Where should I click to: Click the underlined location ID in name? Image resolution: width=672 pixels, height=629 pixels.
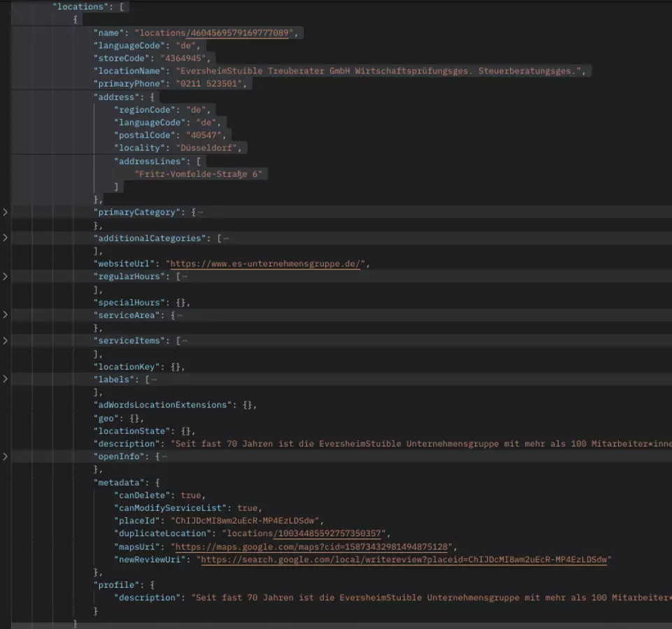238,32
